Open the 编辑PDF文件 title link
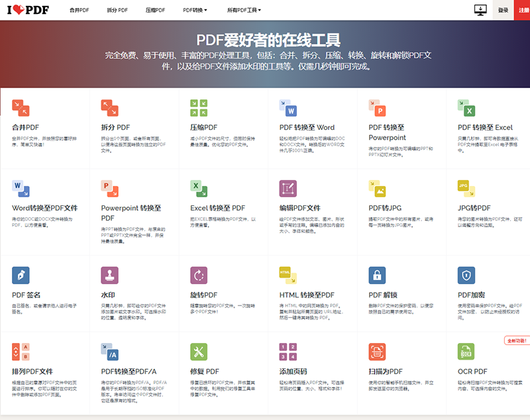 click(x=300, y=208)
